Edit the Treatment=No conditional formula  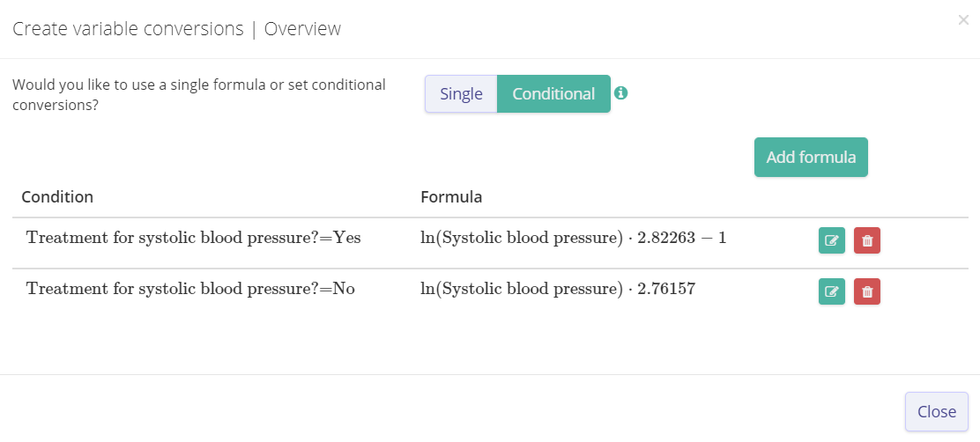[x=831, y=291]
